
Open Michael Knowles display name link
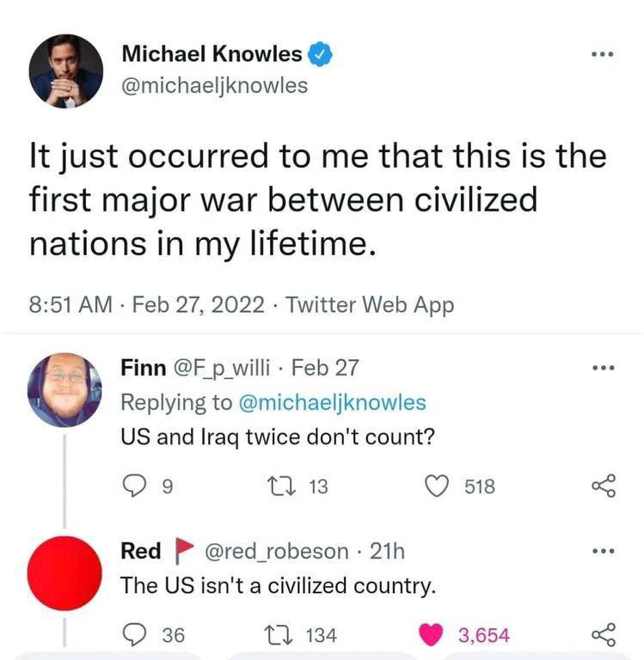point(212,54)
